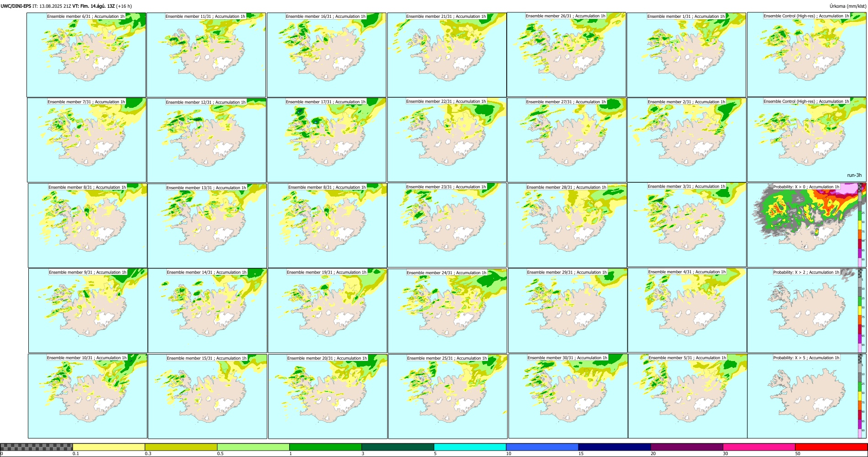Select the Ensemble member 16/31 map panel
Image resolution: width=868 pixels, height=457 pixels.
tap(327, 55)
